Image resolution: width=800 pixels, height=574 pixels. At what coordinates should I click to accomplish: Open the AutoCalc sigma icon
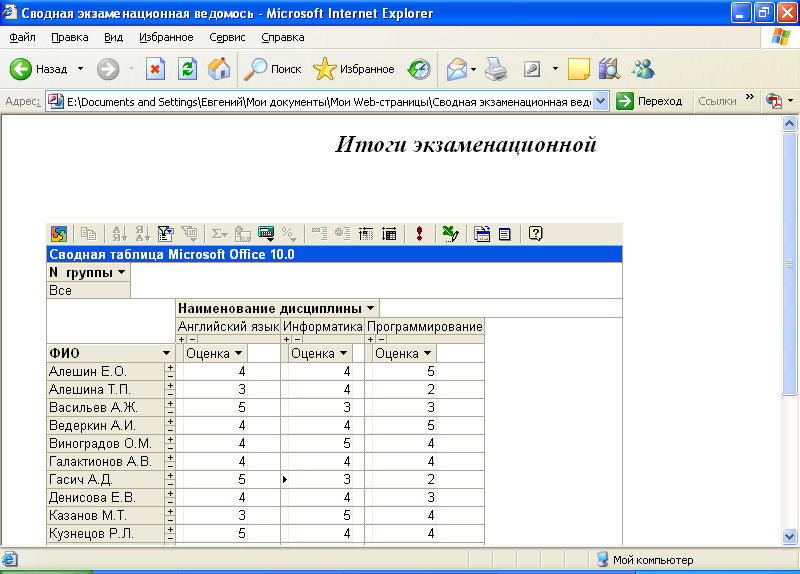pyautogui.click(x=219, y=234)
